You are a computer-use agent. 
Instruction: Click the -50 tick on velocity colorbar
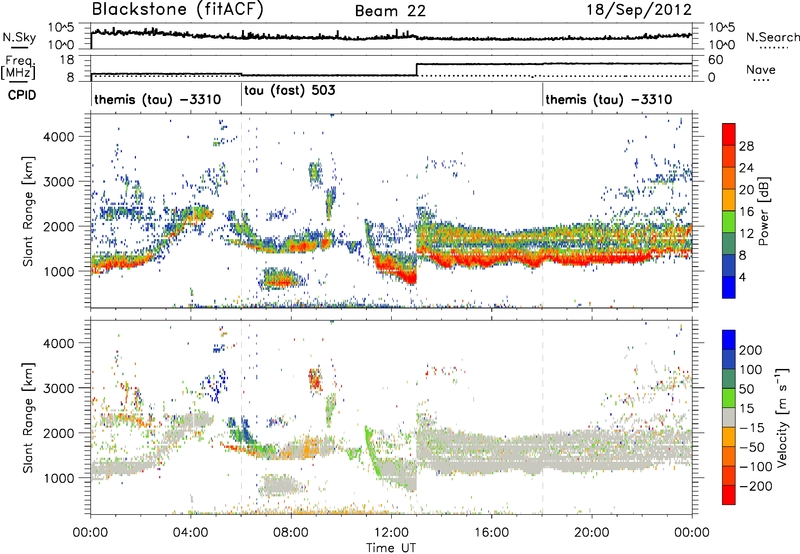click(752, 447)
